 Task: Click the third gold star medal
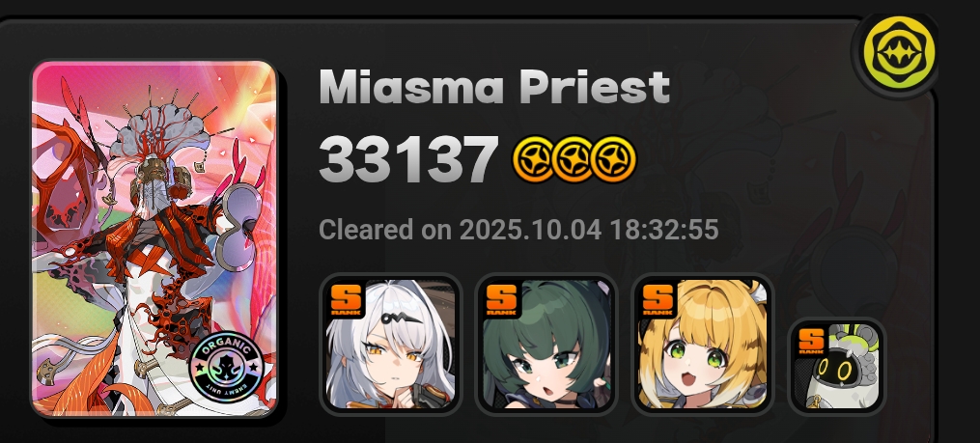coord(614,159)
